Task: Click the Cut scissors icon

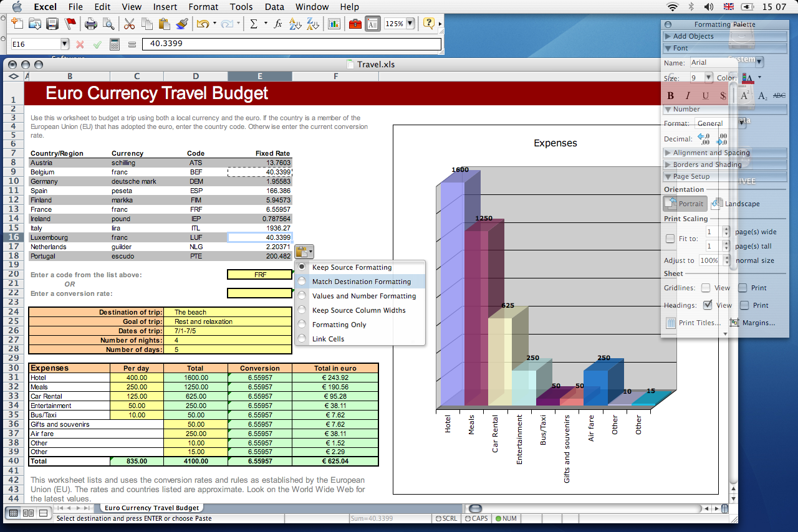Action: [x=129, y=24]
